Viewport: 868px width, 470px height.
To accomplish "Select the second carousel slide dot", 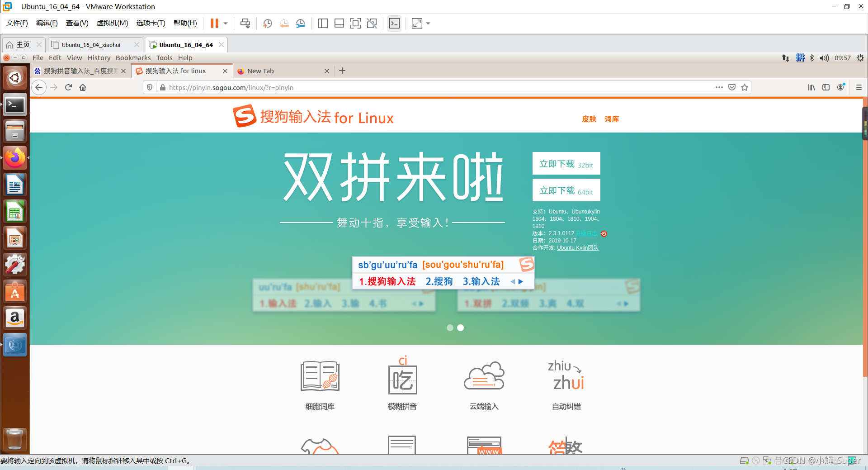I will point(460,328).
